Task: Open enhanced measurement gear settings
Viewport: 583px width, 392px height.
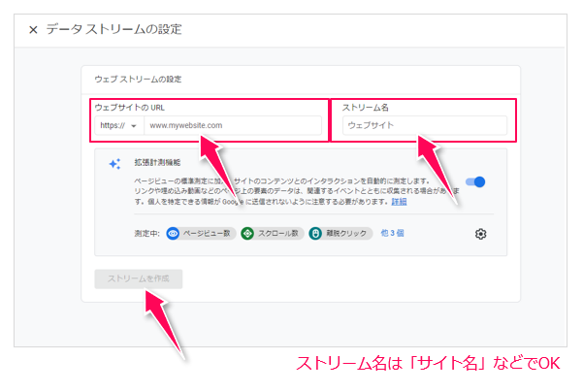Action: tap(480, 234)
